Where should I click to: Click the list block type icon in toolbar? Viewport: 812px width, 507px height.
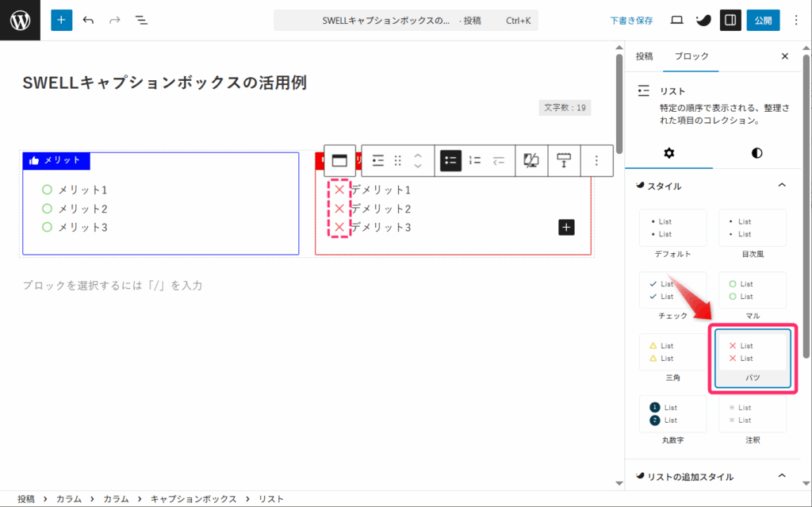click(378, 161)
